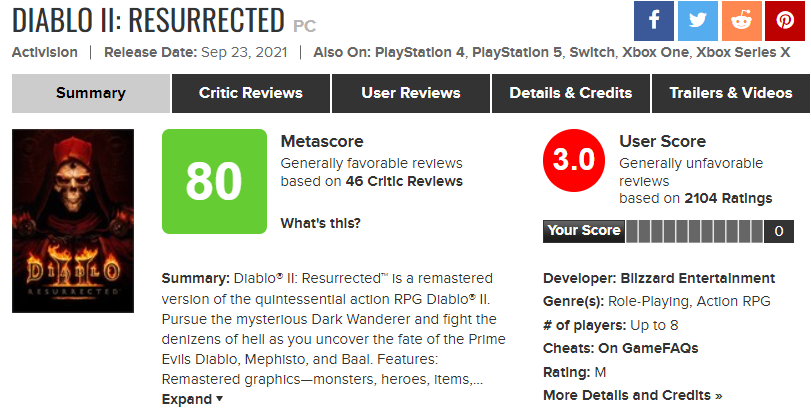
Task: View the 2104 Ratings link
Action: [x=728, y=198]
